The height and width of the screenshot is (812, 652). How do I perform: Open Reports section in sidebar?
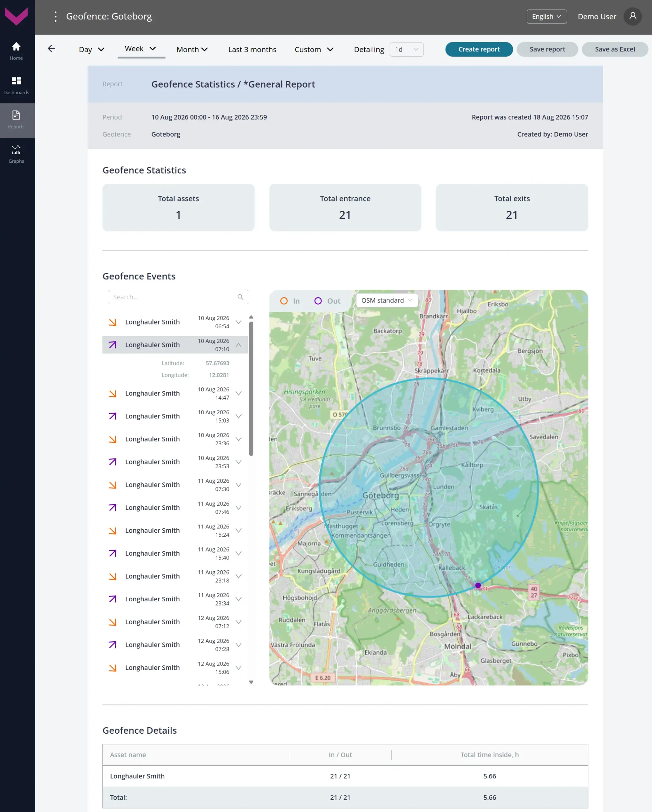pyautogui.click(x=16, y=120)
